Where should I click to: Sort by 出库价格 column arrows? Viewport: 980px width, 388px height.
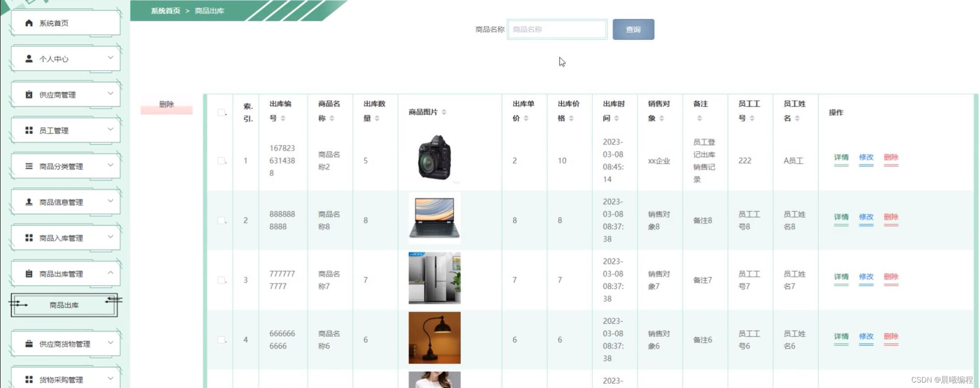point(571,118)
